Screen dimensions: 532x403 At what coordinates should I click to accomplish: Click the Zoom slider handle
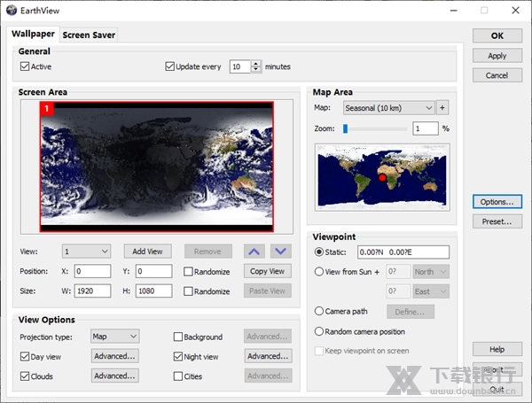point(346,128)
